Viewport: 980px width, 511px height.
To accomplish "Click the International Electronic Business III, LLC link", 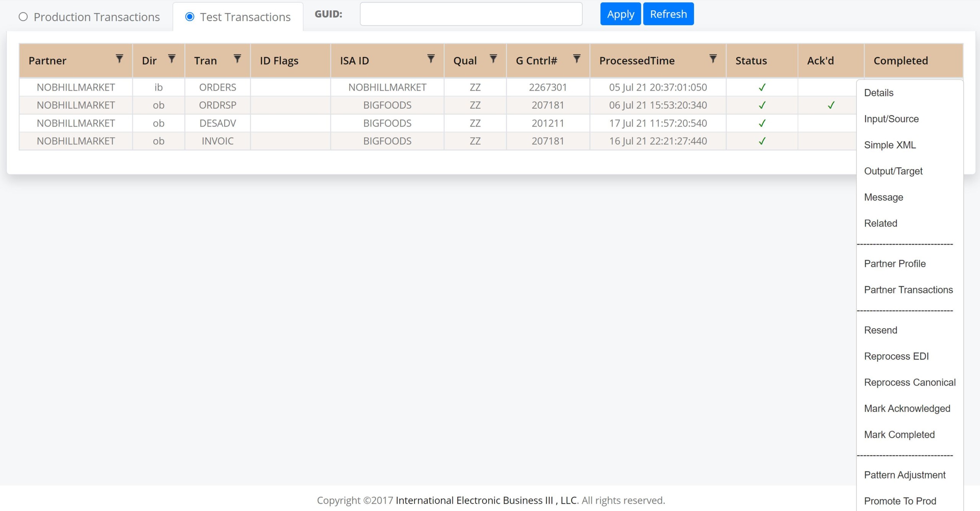I will point(486,500).
